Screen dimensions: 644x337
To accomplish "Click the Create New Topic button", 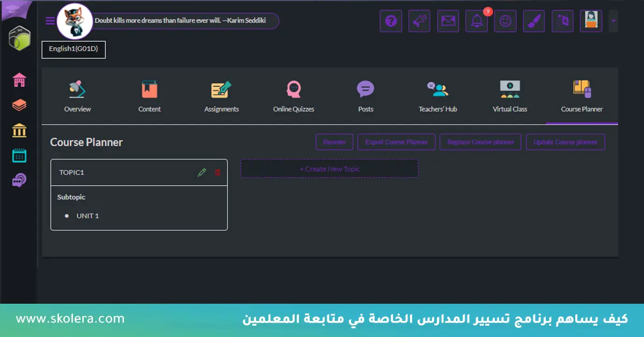I will (329, 169).
